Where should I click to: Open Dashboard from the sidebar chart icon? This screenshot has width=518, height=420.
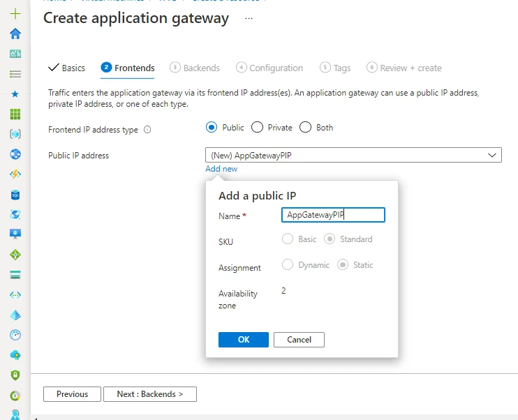pyautogui.click(x=15, y=54)
